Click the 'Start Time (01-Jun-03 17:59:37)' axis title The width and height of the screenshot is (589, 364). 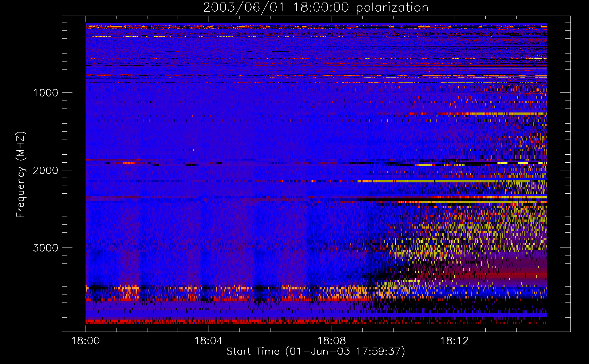coord(316,352)
